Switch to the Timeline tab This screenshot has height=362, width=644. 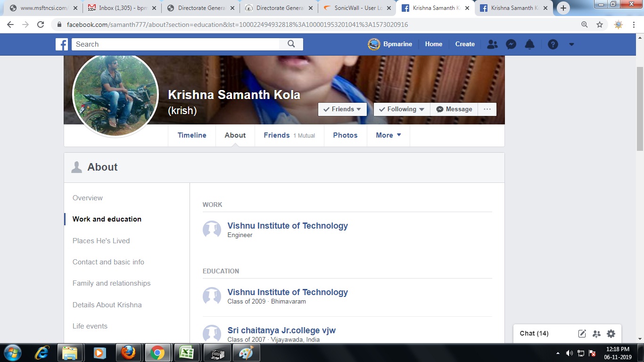[192, 135]
